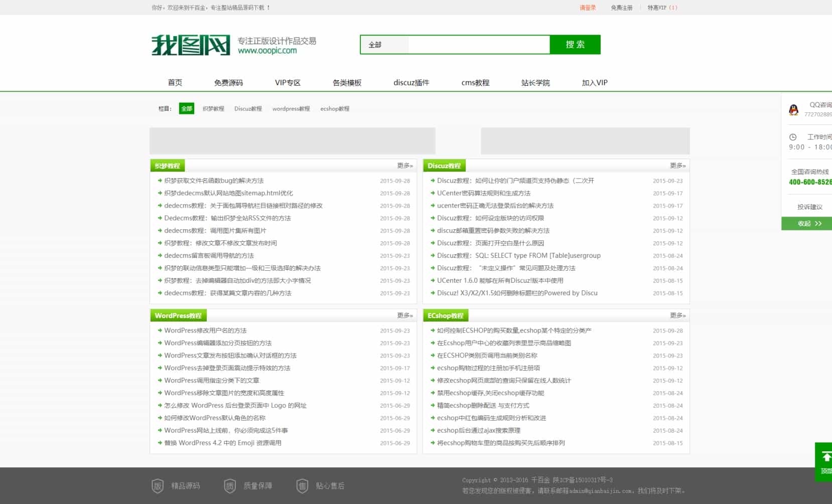Click the WordPress教程 green panel header
Viewport: 832px width, 504px height.
click(x=178, y=315)
